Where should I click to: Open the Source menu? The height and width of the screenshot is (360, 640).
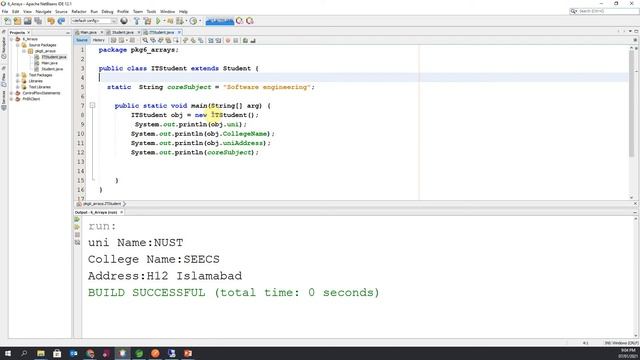(61, 11)
